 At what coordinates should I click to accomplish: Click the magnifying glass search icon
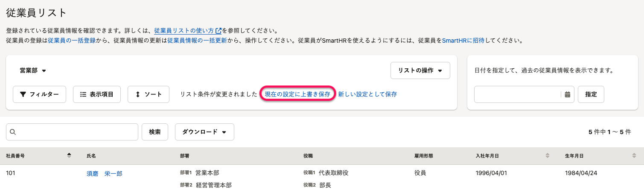coord(13,132)
